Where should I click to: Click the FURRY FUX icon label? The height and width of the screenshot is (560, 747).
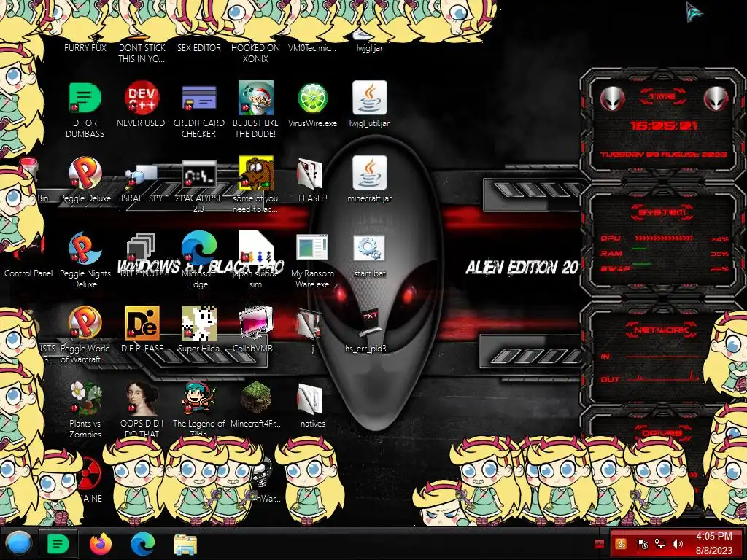(85, 48)
